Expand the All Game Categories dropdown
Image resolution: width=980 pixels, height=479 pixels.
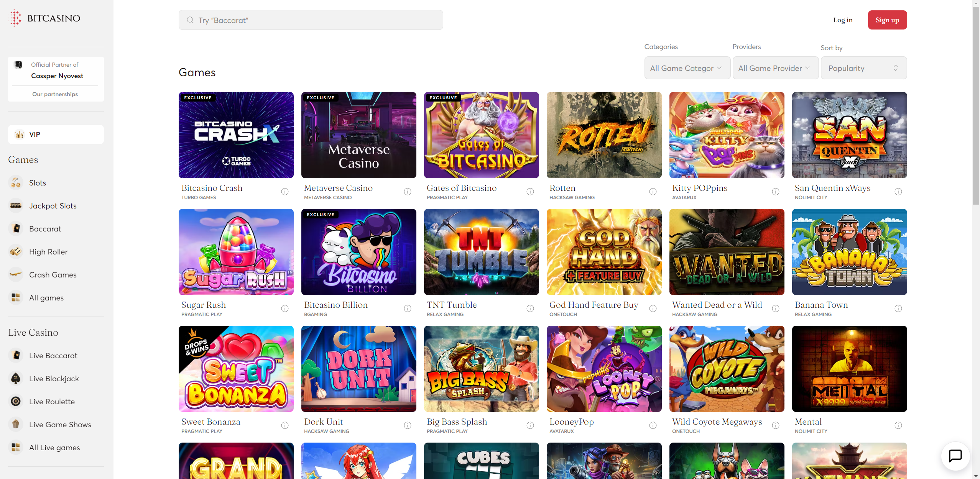coord(687,68)
